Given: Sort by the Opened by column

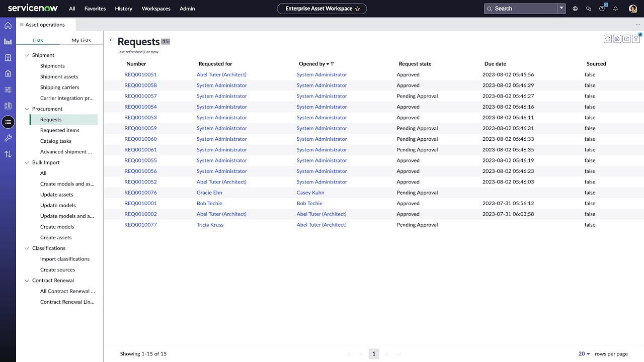Looking at the screenshot, I should pyautogui.click(x=312, y=64).
